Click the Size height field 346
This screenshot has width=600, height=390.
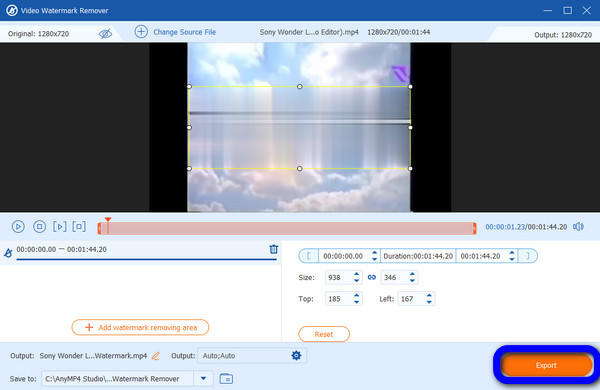[394, 277]
